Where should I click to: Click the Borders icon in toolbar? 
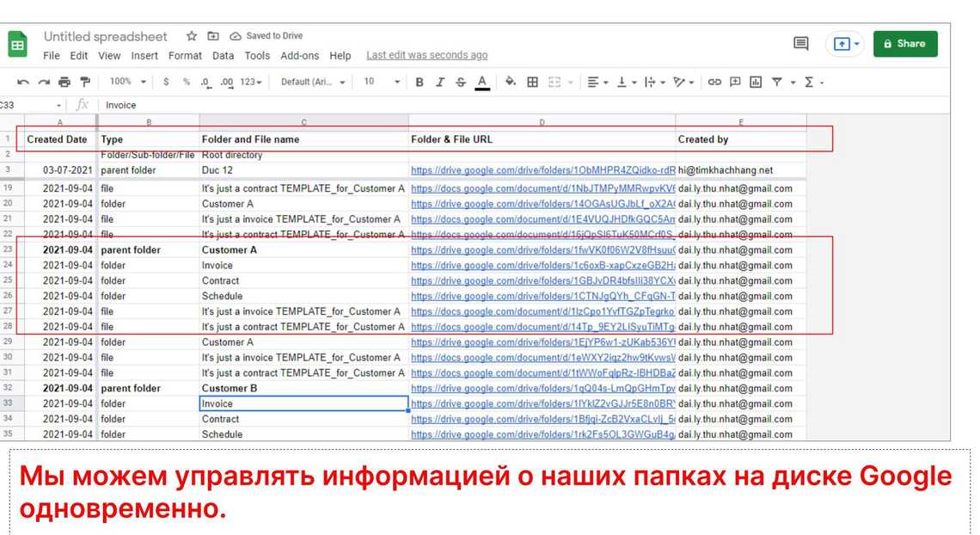tap(533, 82)
